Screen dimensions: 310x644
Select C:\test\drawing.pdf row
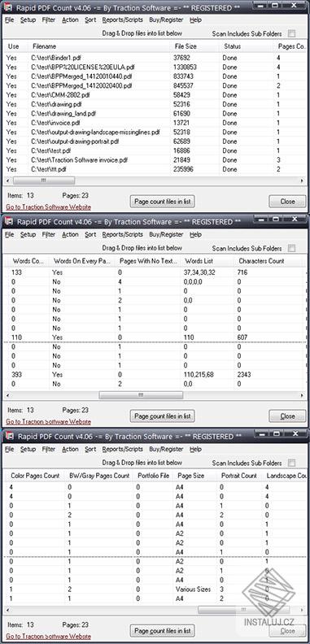[154, 104]
